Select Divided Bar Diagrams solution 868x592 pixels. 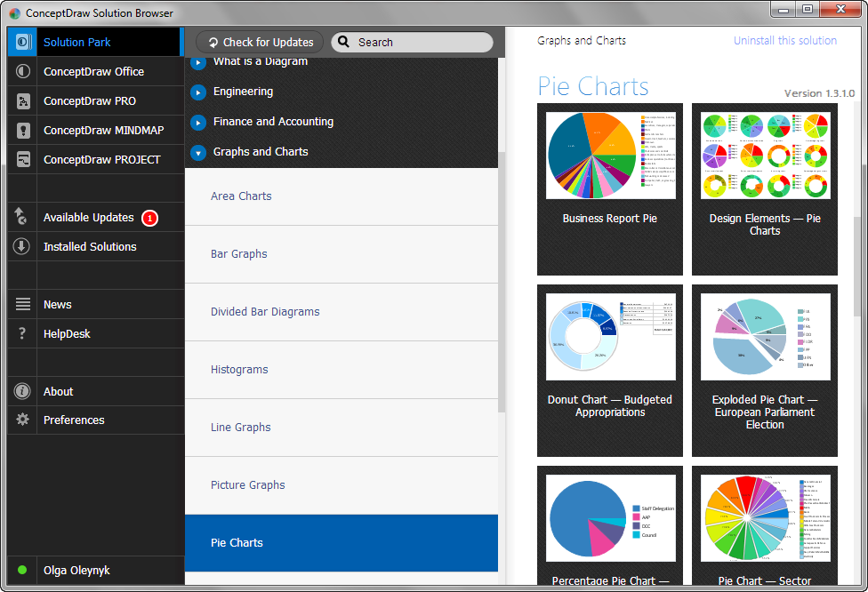tap(341, 312)
